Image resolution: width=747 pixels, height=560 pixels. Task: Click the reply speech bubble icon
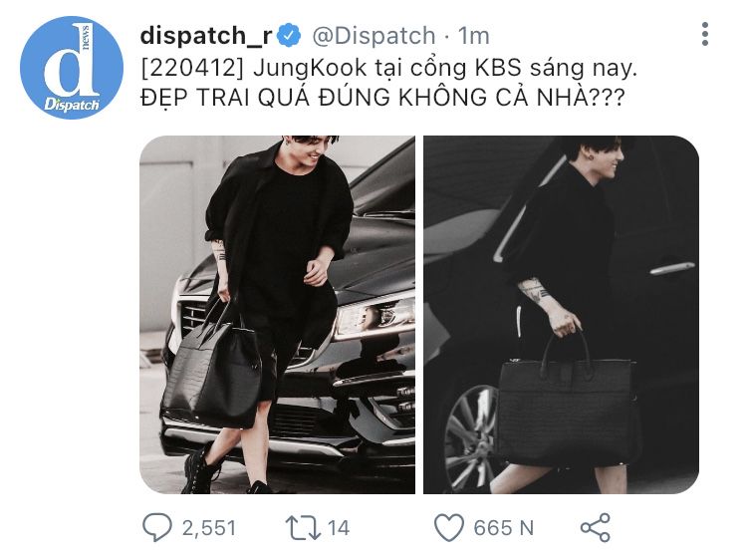pos(157,527)
